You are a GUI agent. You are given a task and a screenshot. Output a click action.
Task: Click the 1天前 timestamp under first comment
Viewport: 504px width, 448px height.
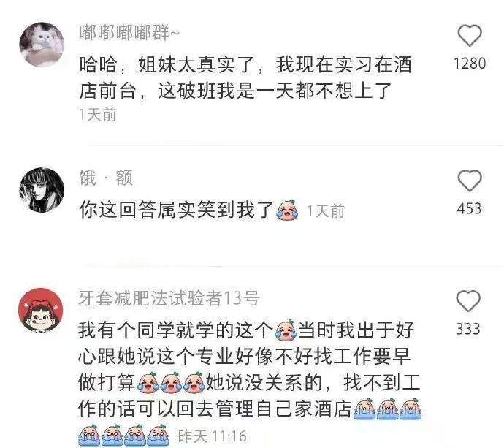pyautogui.click(x=98, y=115)
